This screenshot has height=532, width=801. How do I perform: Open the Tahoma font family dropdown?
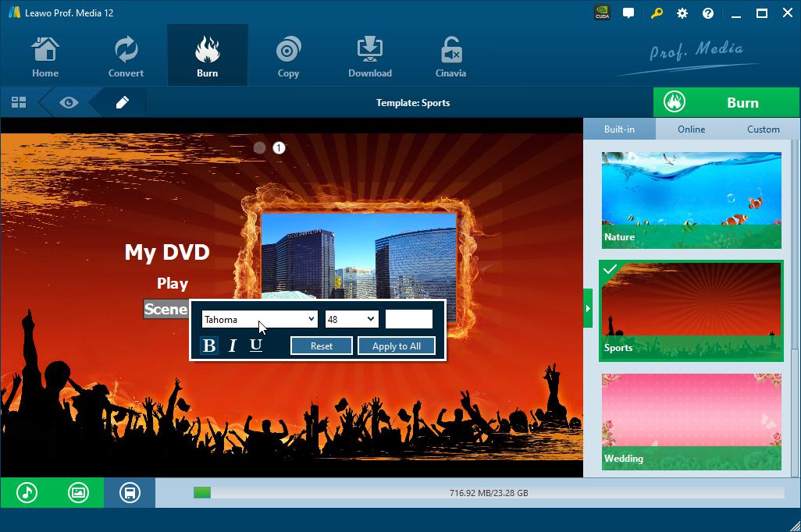259,320
